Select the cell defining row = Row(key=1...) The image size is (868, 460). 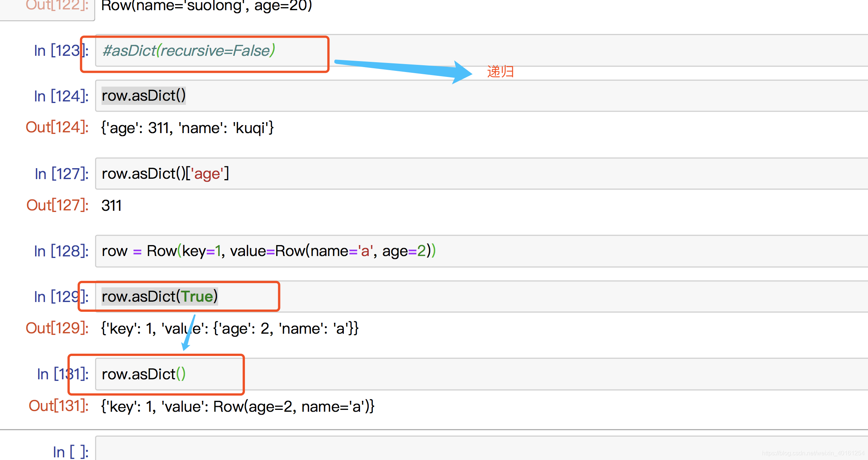(482, 251)
